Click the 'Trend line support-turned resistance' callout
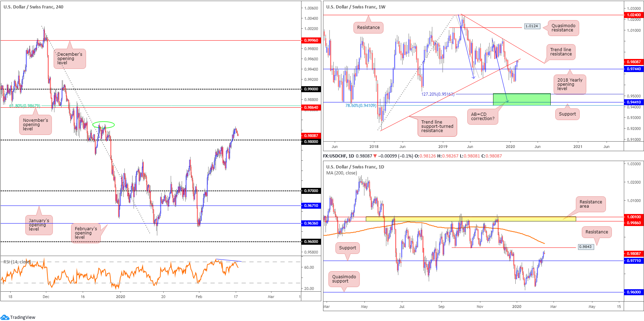This screenshot has width=644, height=321. pyautogui.click(x=437, y=126)
